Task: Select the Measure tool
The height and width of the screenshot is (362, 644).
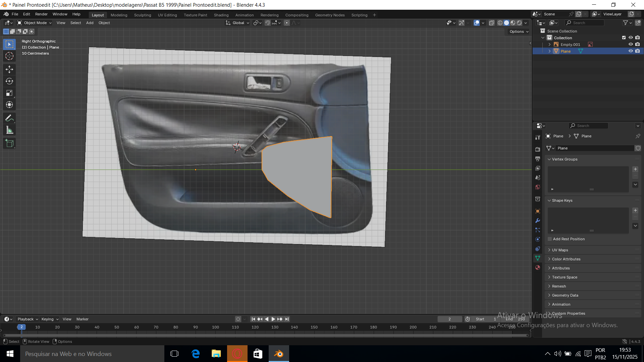Action: (9, 130)
